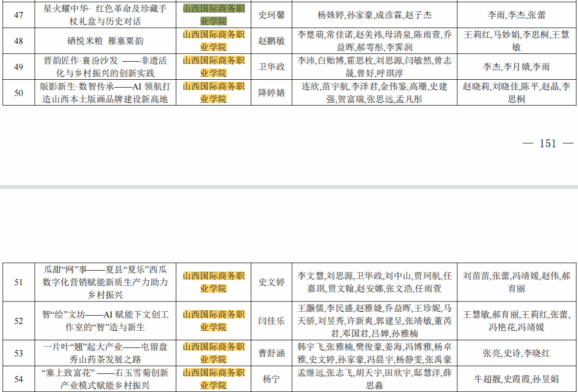This screenshot has width=578, height=392.
Task: Click row number 47 in the table
Action: [19, 15]
